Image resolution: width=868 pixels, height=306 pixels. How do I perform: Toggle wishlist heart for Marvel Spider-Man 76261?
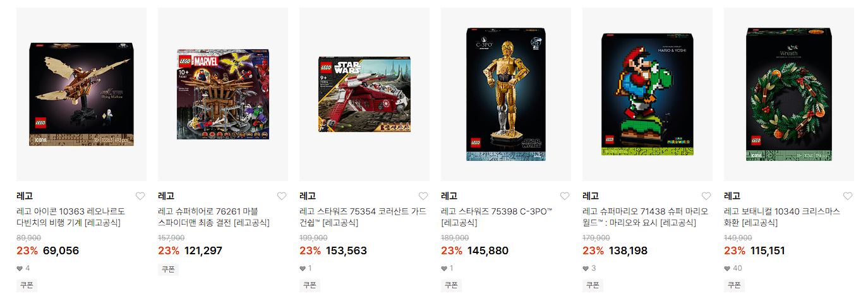[x=282, y=196]
